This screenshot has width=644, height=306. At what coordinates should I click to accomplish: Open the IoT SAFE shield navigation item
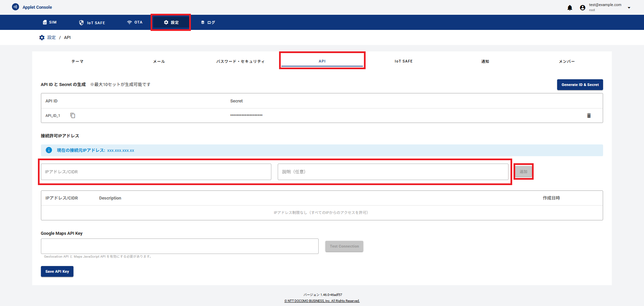(92, 23)
